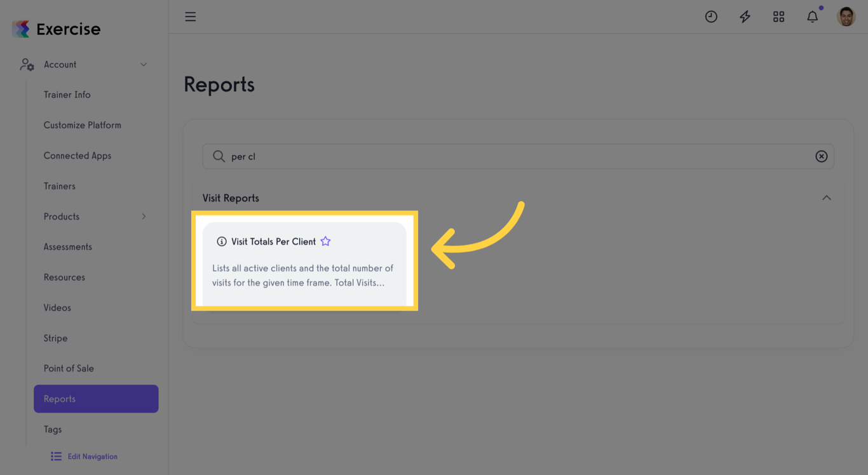
Task: Collapse the Account section chevron
Action: (x=143, y=64)
